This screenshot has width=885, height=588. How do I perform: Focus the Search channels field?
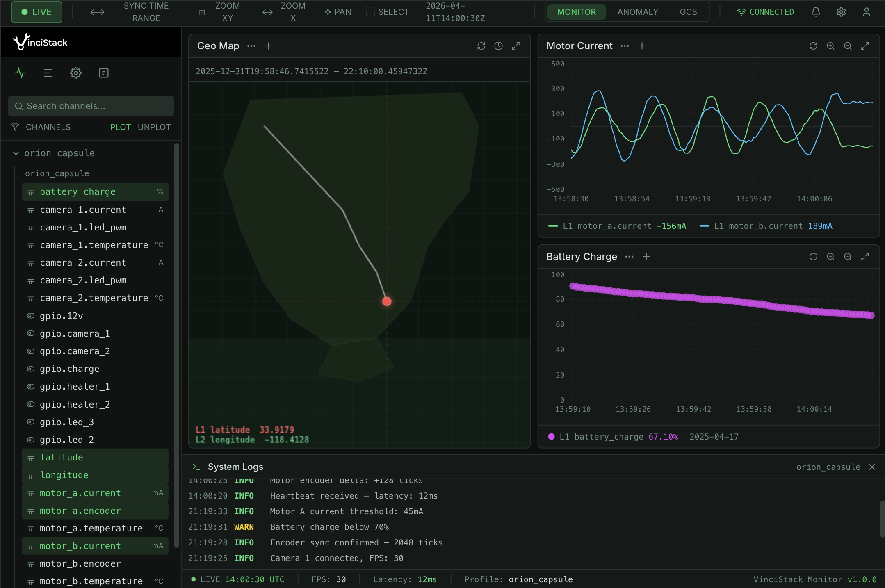[91, 106]
